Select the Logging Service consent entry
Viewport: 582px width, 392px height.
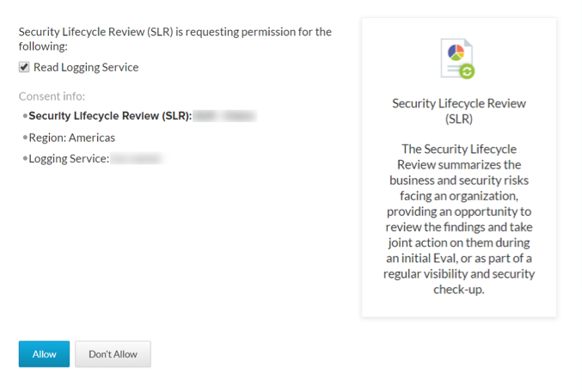(68, 158)
